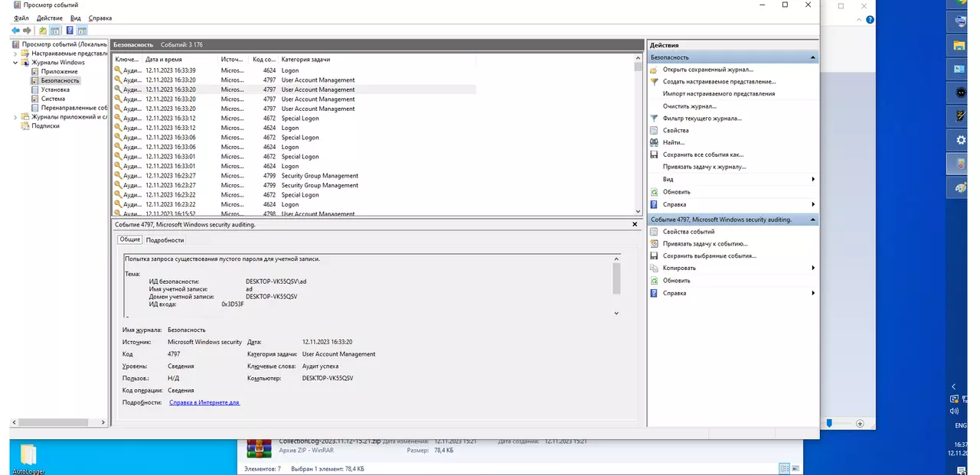Click the binoculars icon for 'Найти...'
The height and width of the screenshot is (475, 980).
pyautogui.click(x=654, y=142)
